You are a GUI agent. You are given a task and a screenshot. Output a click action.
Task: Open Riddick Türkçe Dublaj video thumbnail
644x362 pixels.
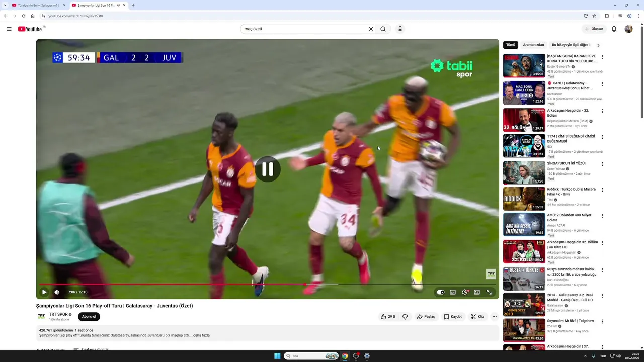click(x=524, y=199)
